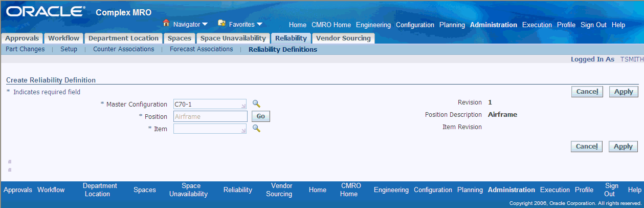Click Home in the footer links
Screen dimensions: 644x208
(x=318, y=190)
